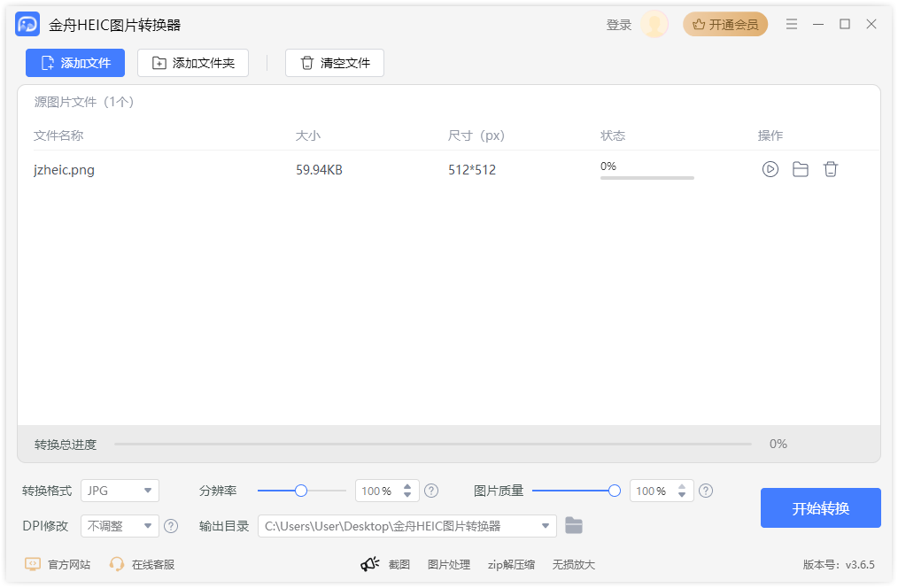Open the 图片处理 image processing tool
The width and height of the screenshot is (898, 588).
click(x=449, y=564)
